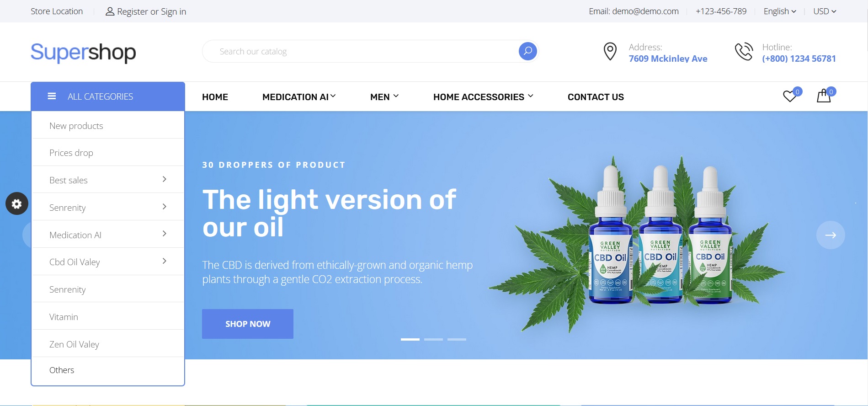Go to Contact Us page

coord(596,97)
